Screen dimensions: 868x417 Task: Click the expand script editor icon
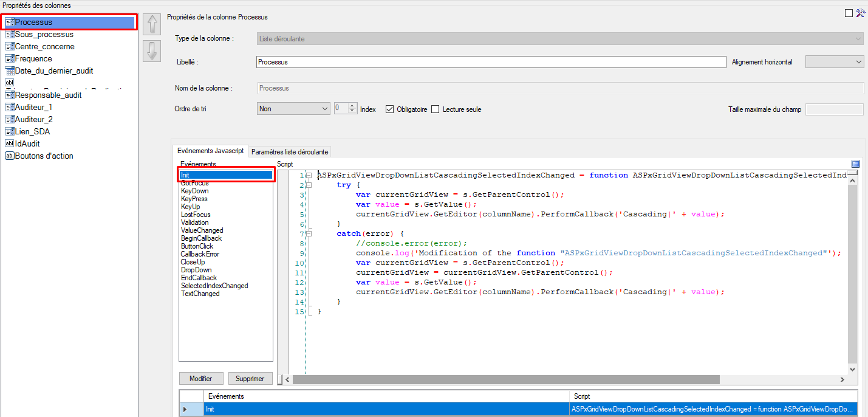pos(855,164)
